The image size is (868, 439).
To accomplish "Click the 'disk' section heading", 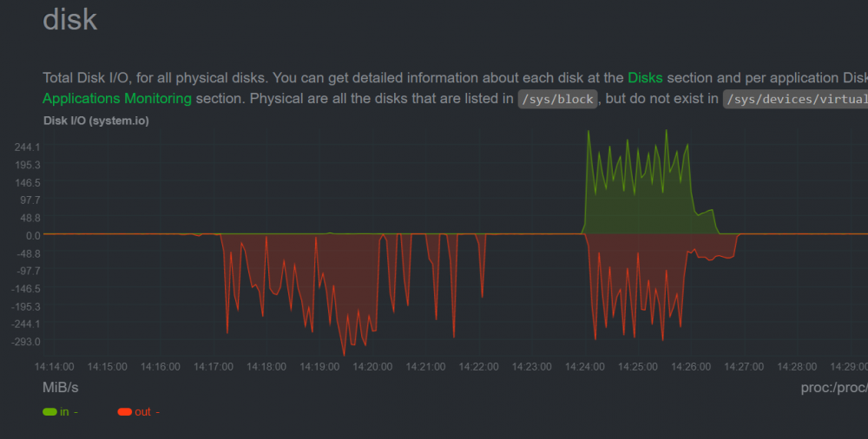I will point(69,20).
